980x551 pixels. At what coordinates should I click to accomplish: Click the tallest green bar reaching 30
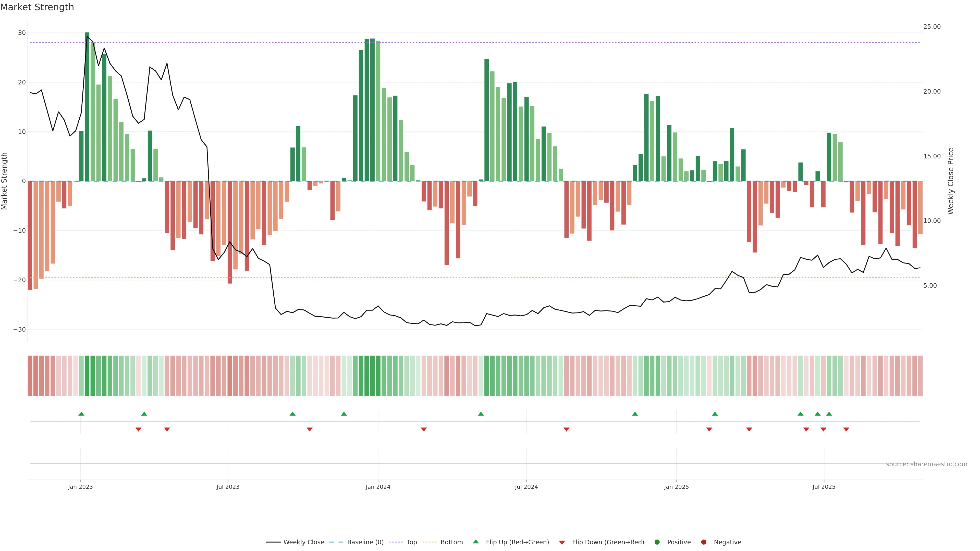coord(87,106)
